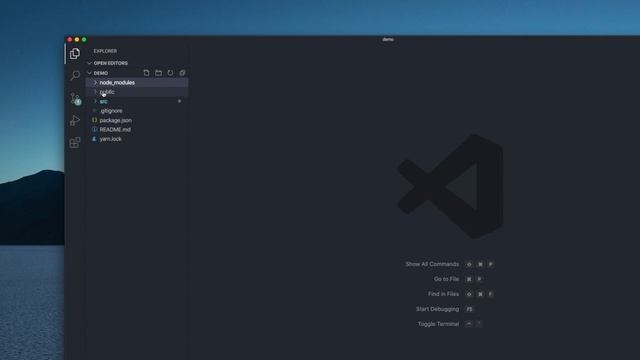
Task: Open the Source Control view
Action: (x=75, y=98)
